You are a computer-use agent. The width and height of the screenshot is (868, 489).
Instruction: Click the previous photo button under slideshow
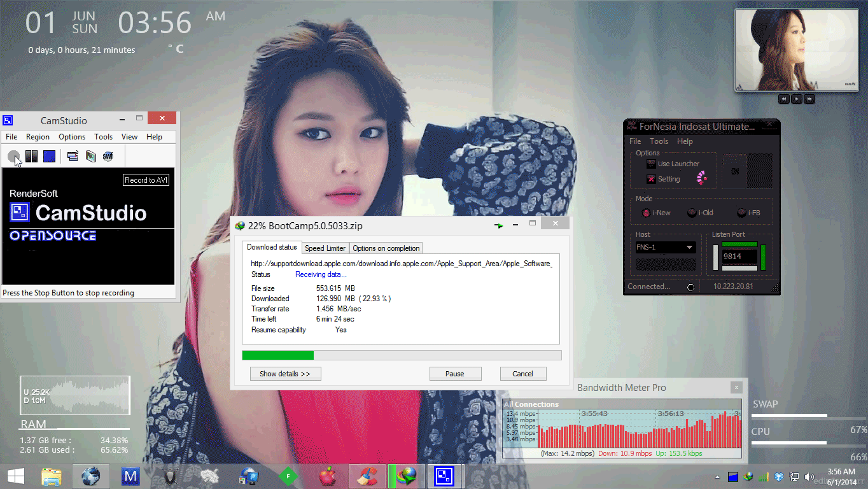pyautogui.click(x=784, y=99)
